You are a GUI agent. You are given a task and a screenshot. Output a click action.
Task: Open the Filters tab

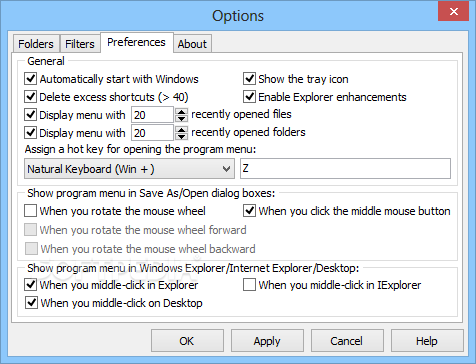tap(80, 44)
